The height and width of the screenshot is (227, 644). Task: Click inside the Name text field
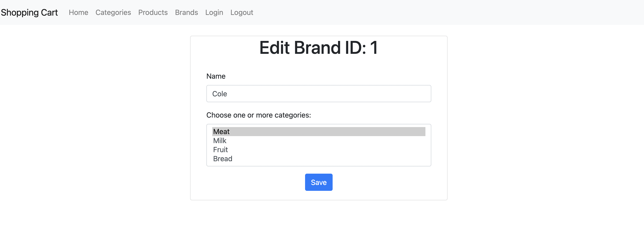(318, 94)
